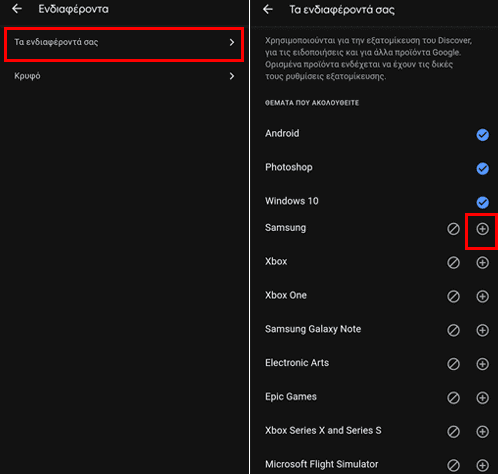
Task: Select the Electronic Arts label
Action: point(297,363)
